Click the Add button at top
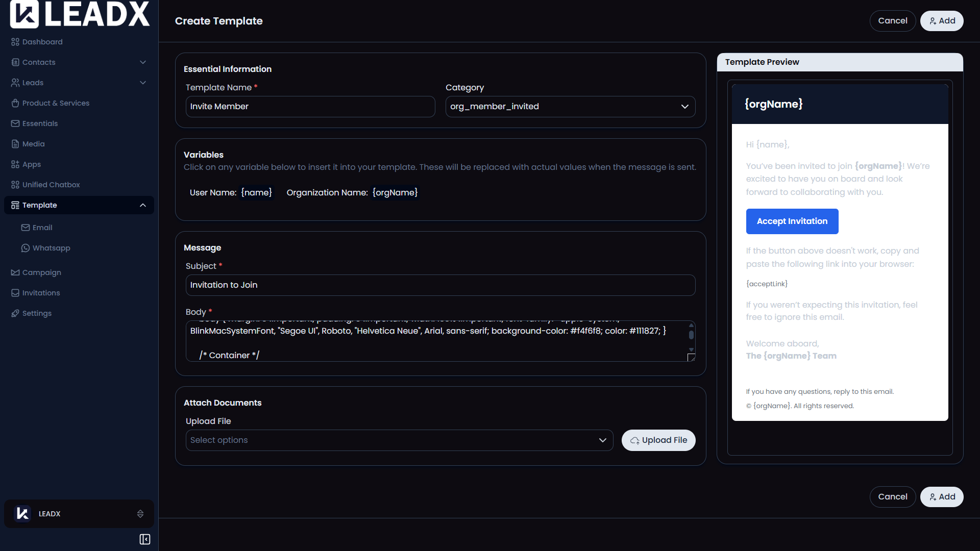The image size is (980, 551). click(x=942, y=20)
